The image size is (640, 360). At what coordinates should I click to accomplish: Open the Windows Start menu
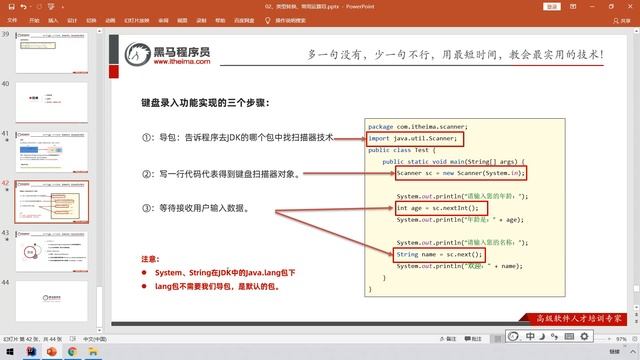click(x=10, y=351)
